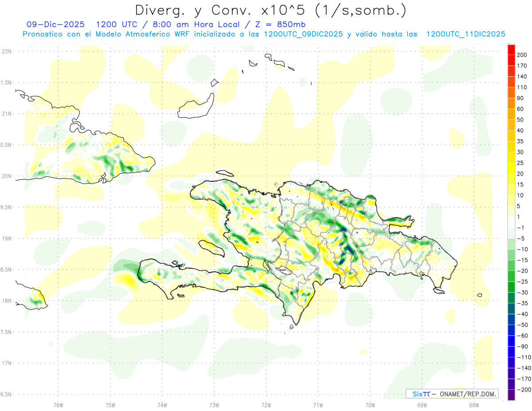Click the color bar value '35'
532x411 pixels.
521,141
